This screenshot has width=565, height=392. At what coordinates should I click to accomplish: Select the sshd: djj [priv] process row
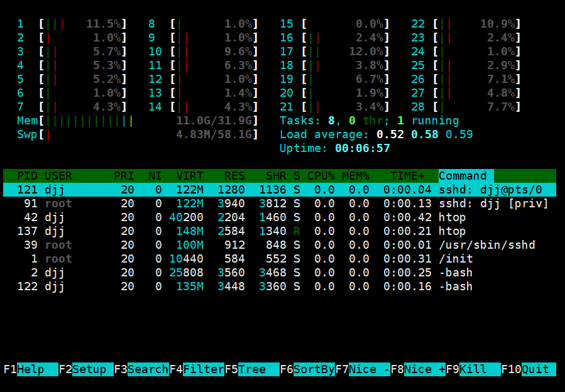coord(280,204)
